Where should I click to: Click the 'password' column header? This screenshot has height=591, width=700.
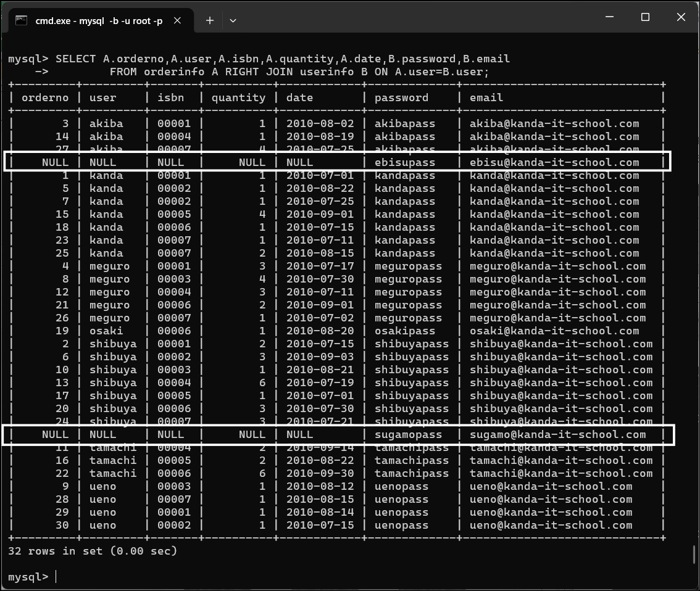tap(401, 97)
